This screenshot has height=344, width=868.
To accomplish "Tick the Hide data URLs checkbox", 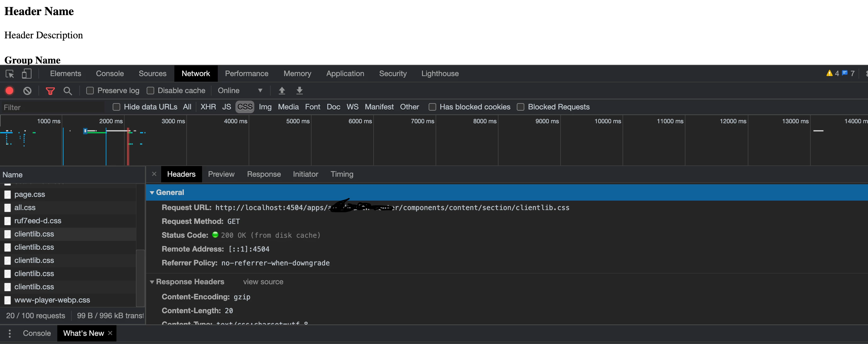I will pos(116,107).
